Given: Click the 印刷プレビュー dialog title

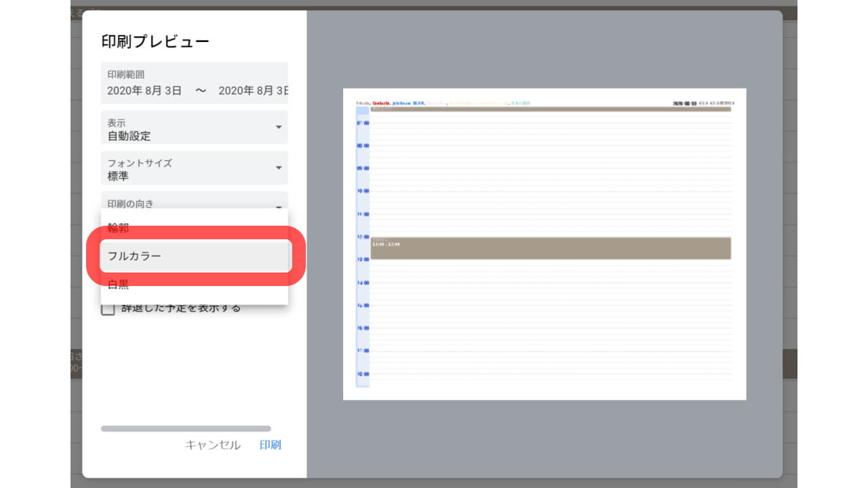Looking at the screenshot, I should tap(155, 41).
